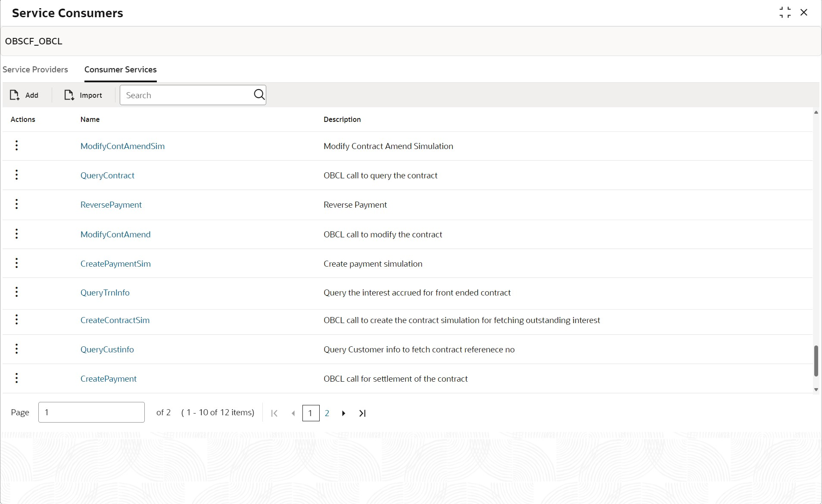The height and width of the screenshot is (504, 822).
Task: Switch to Service Providers tab
Action: click(x=35, y=69)
